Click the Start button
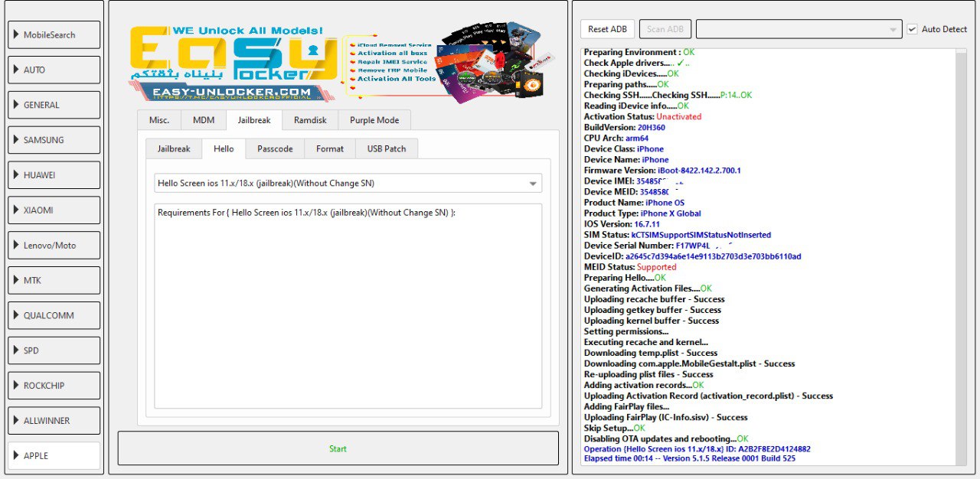 tap(338, 448)
